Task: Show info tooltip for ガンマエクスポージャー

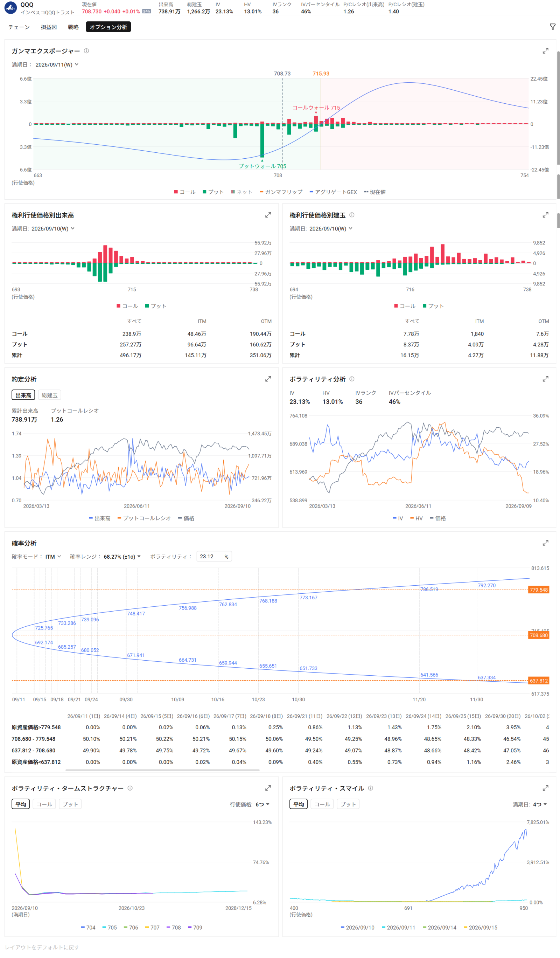Action: click(x=86, y=51)
